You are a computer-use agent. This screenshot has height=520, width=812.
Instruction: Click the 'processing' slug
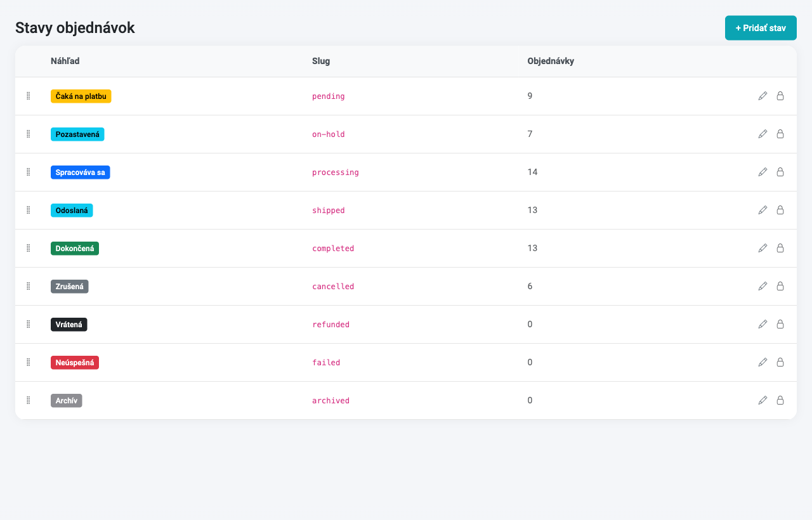click(x=336, y=172)
